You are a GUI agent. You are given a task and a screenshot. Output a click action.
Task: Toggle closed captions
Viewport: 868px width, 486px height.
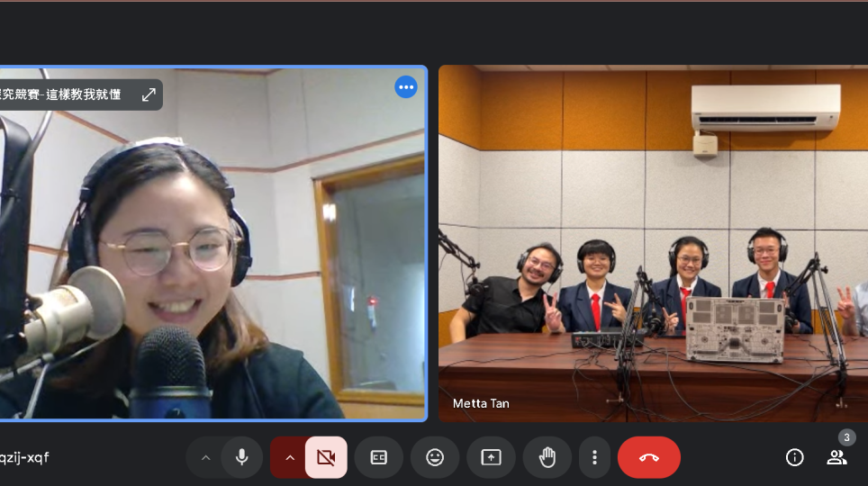[x=379, y=457]
